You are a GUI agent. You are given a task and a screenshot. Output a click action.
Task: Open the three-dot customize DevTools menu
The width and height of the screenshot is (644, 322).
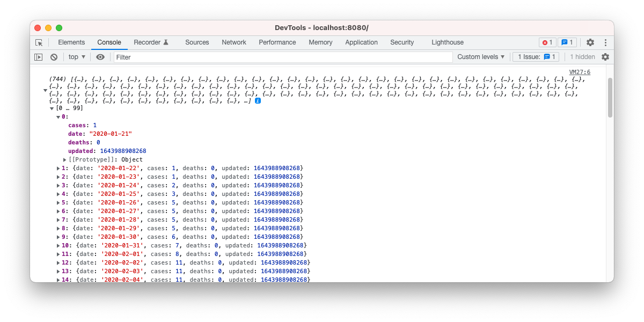click(605, 42)
